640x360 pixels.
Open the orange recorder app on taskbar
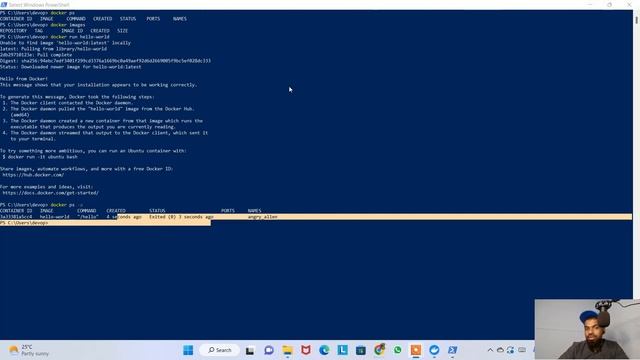click(x=416, y=350)
